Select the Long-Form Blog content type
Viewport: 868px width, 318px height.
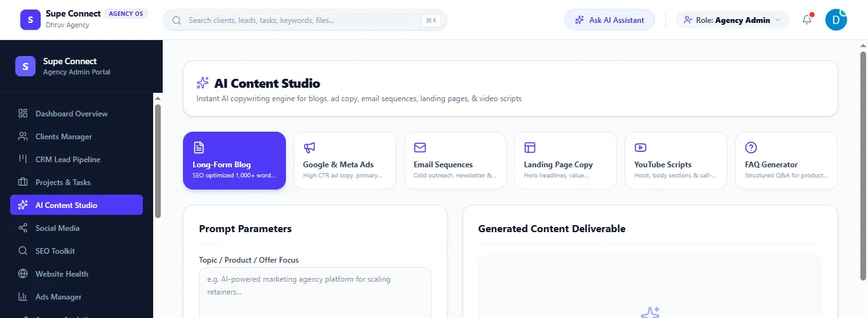coord(234,161)
